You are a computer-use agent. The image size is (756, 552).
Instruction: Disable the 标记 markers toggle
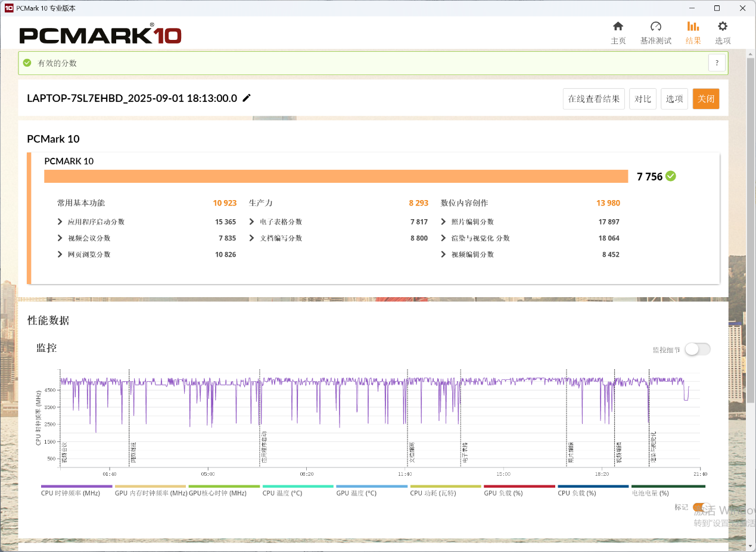(x=701, y=507)
